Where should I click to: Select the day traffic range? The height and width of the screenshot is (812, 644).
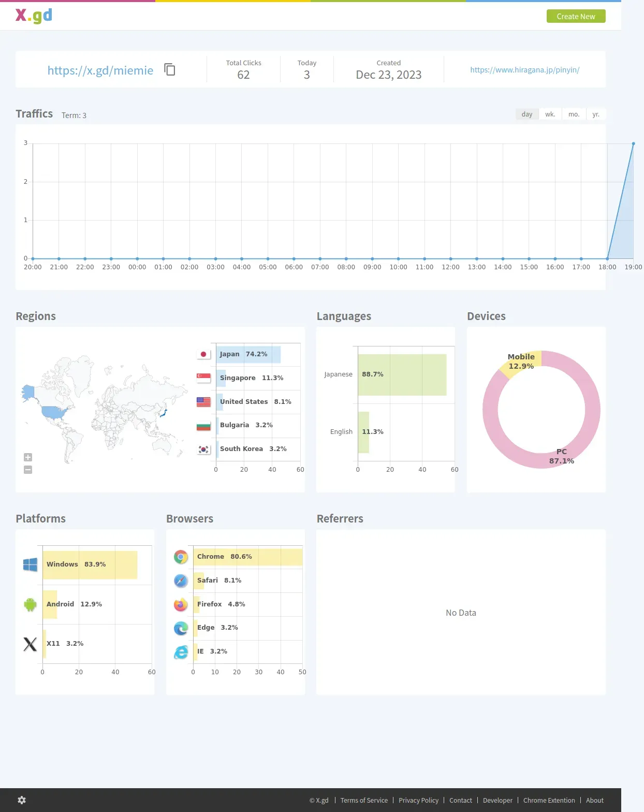coord(527,114)
